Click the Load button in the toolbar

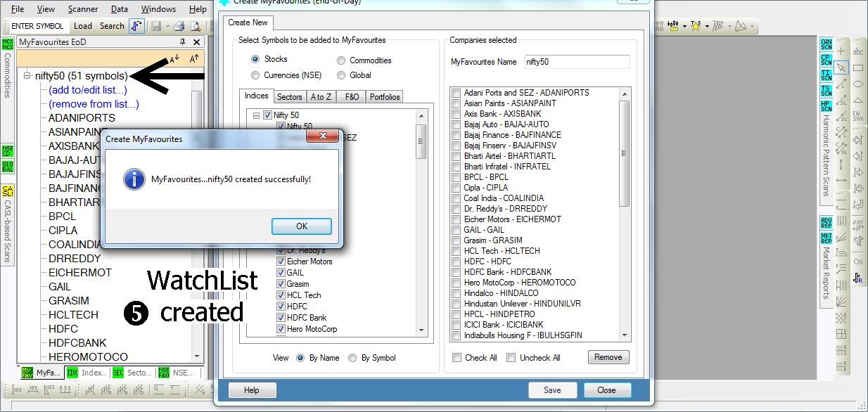(x=83, y=26)
